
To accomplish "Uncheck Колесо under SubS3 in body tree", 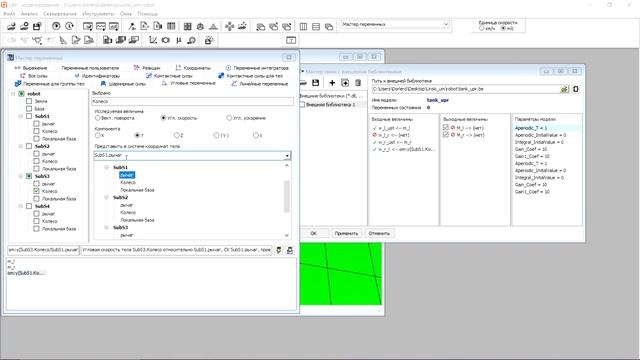I will click(36, 191).
